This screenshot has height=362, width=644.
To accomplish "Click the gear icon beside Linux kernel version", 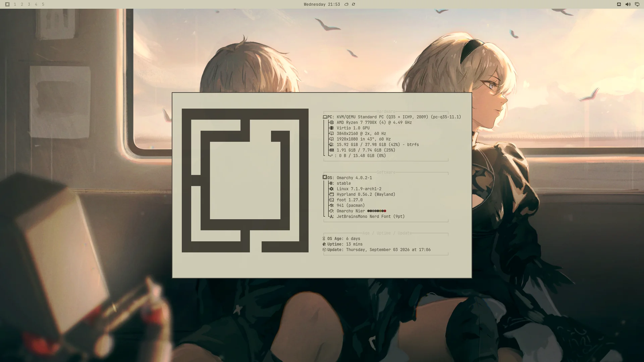I will [x=332, y=189].
